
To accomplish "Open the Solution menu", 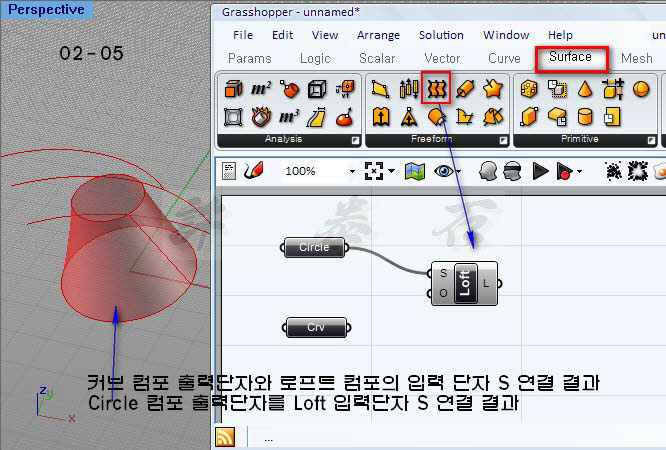I will (x=441, y=35).
